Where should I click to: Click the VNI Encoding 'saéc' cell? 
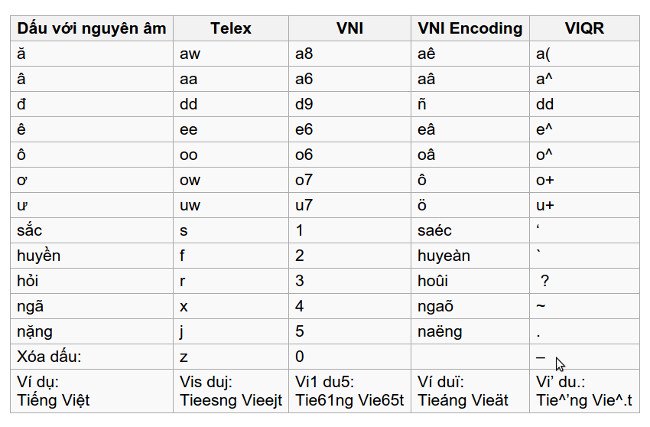(x=470, y=230)
